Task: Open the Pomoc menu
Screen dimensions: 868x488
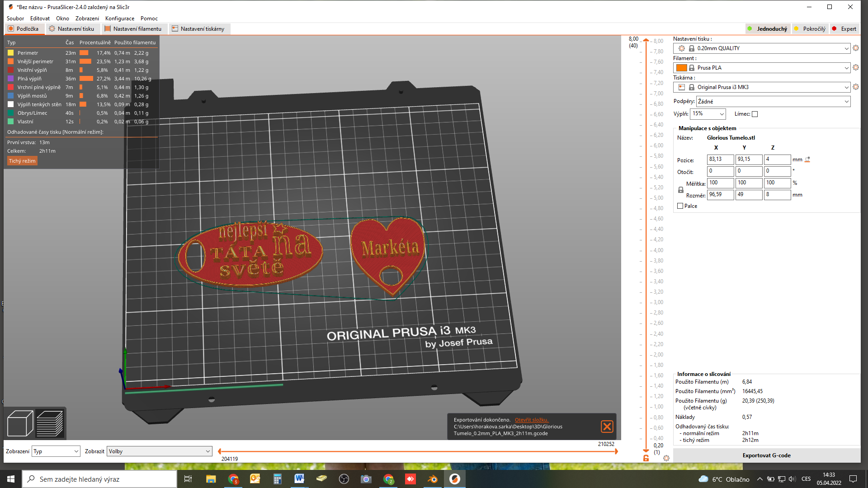Action: pyautogui.click(x=149, y=19)
